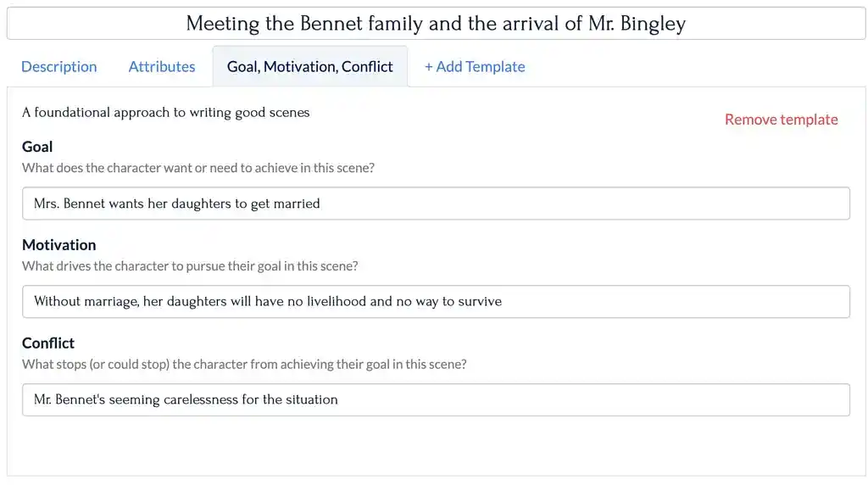Screen dimensions: 868x491
Task: Switch to the Description tab
Action: [58, 66]
